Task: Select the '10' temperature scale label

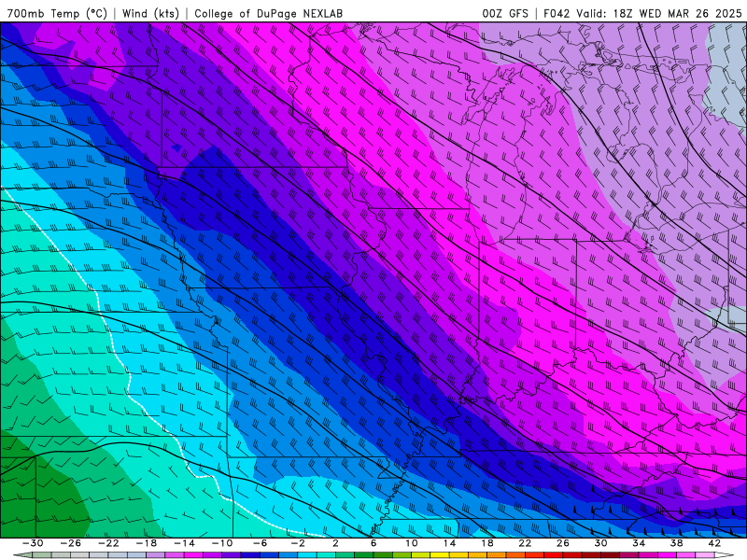Action: coord(412,543)
